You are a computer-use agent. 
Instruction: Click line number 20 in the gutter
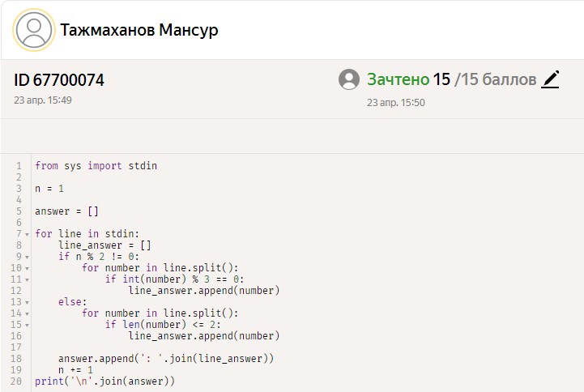coord(16,381)
